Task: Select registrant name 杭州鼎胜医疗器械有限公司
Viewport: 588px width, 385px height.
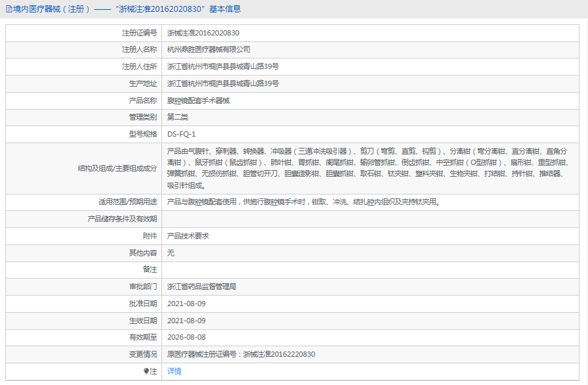Action: (x=209, y=49)
